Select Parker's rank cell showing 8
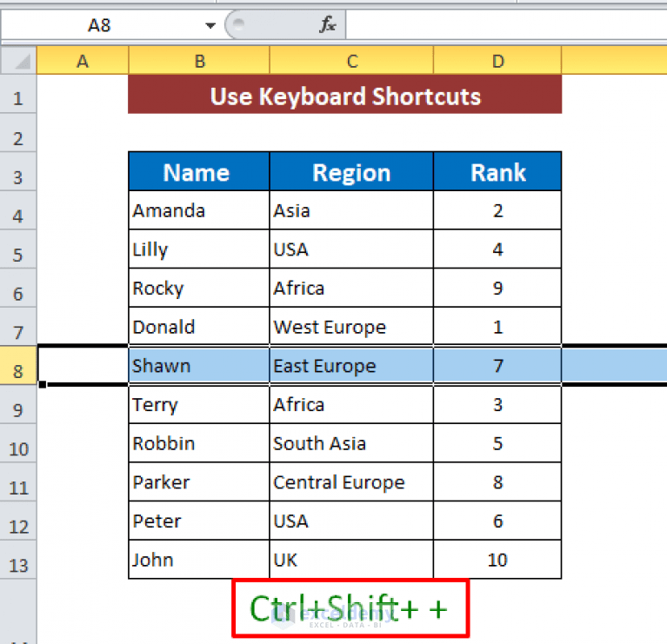Screen dimensions: 667x644 pyautogui.click(x=497, y=481)
